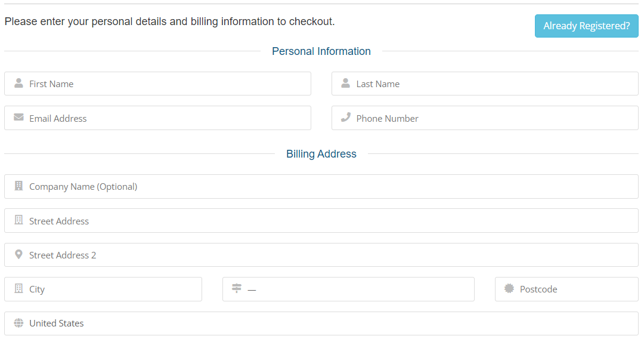Click the signpost icon in the state field
Image resolution: width=644 pixels, height=339 pixels.
237,288
